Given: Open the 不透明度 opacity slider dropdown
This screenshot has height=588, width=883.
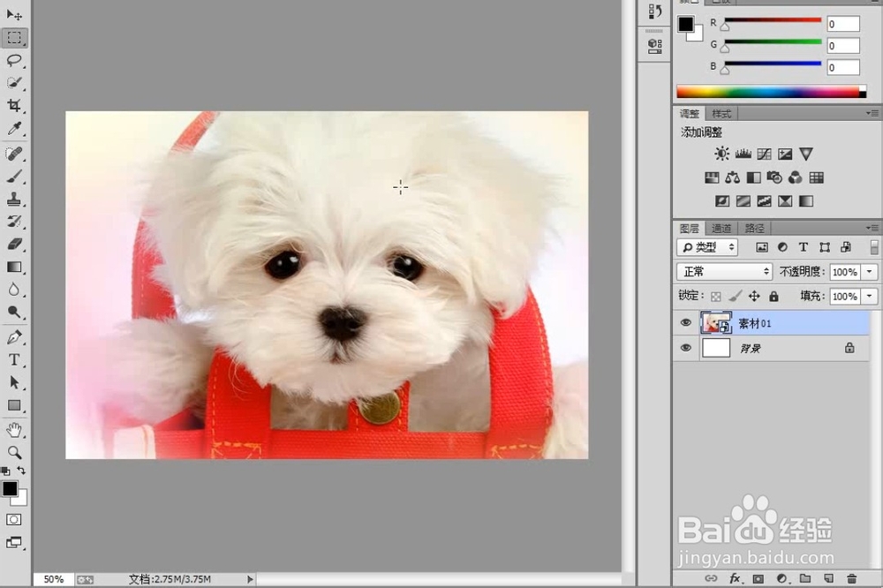Looking at the screenshot, I should pos(870,272).
